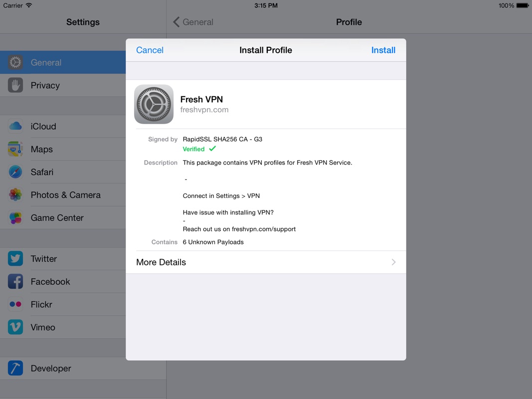Tap the Safari compass icon
Image resolution: width=532 pixels, height=399 pixels.
tap(15, 172)
